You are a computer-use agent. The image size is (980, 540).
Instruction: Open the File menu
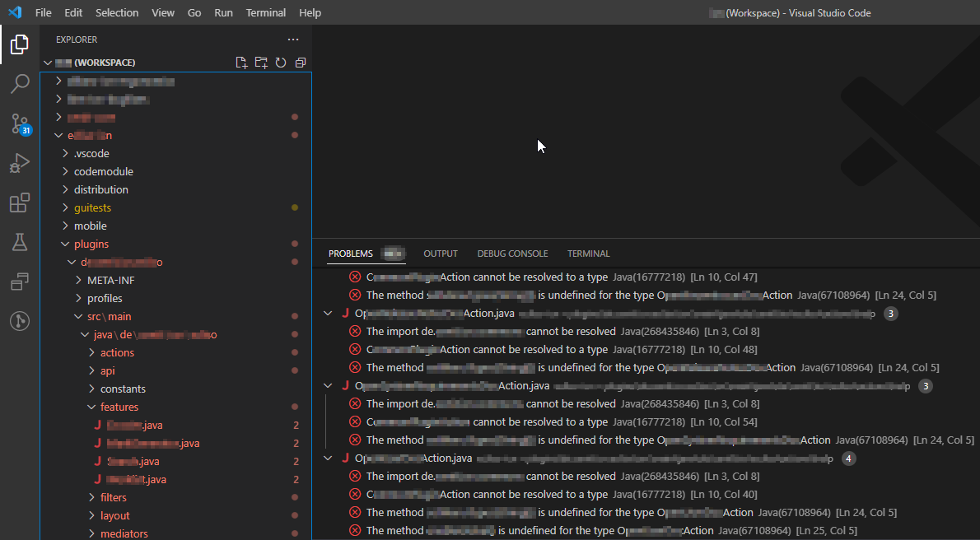[44, 12]
